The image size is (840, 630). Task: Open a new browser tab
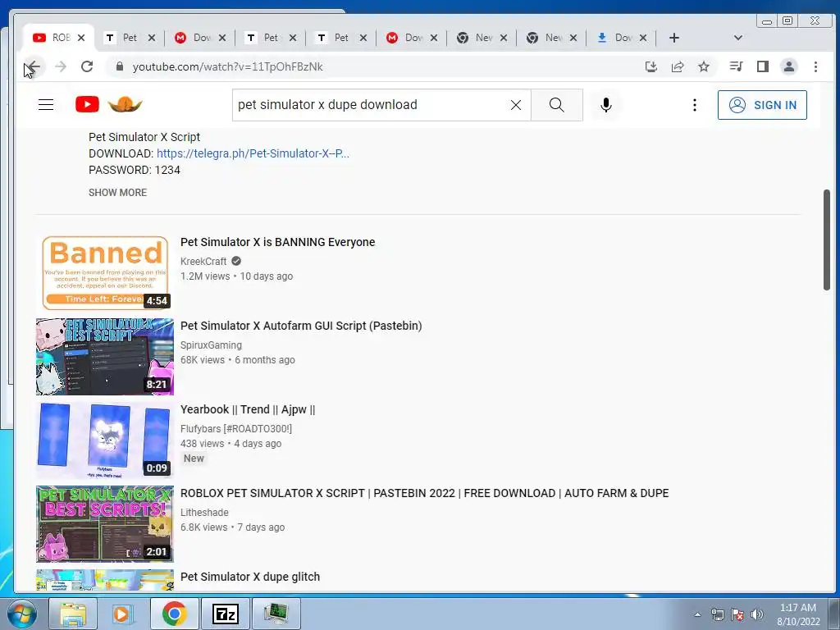(674, 38)
